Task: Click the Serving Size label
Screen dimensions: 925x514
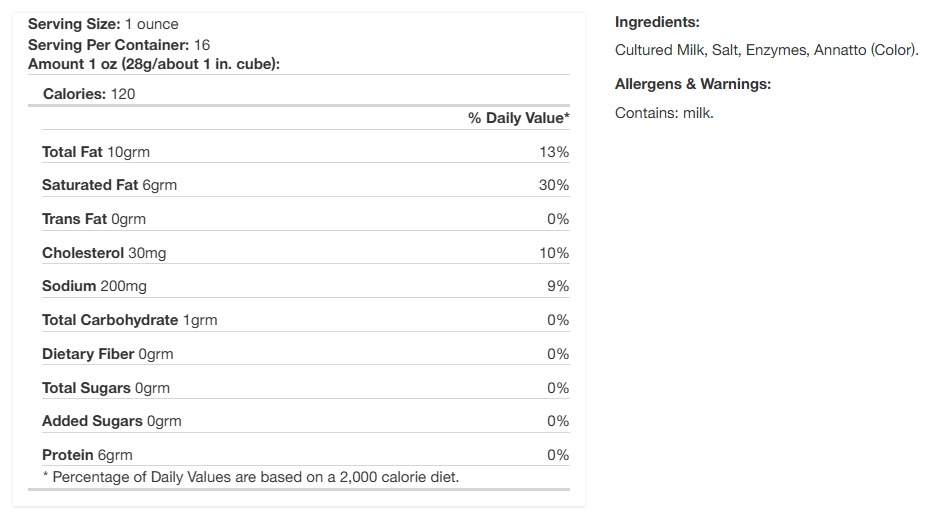Action: click(74, 23)
